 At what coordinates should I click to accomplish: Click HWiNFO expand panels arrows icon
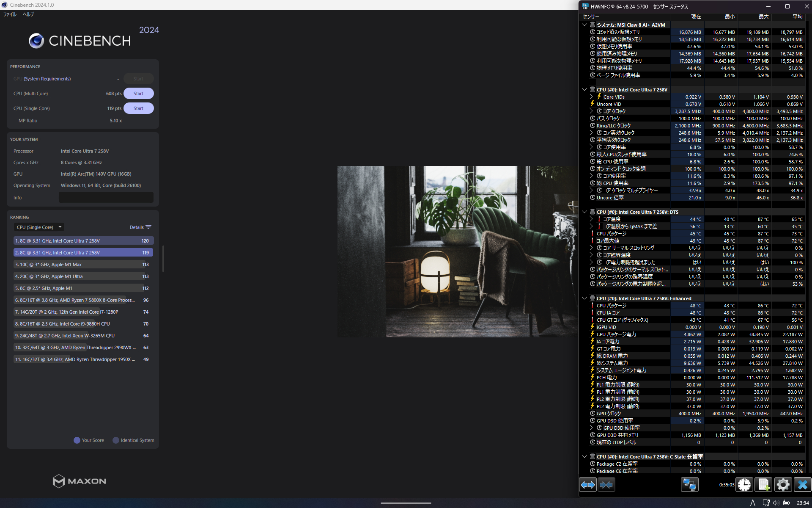pyautogui.click(x=588, y=485)
